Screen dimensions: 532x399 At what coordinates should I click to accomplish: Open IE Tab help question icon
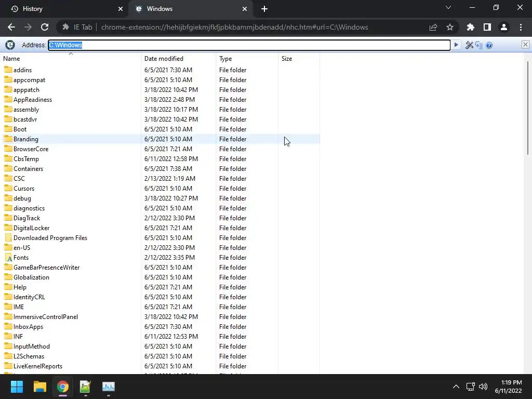point(489,45)
